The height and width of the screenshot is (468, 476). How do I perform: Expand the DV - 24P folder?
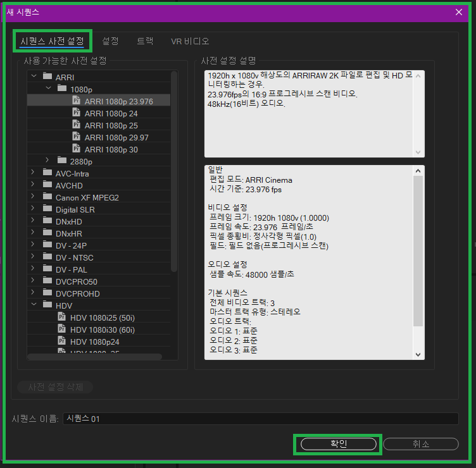[32, 244]
